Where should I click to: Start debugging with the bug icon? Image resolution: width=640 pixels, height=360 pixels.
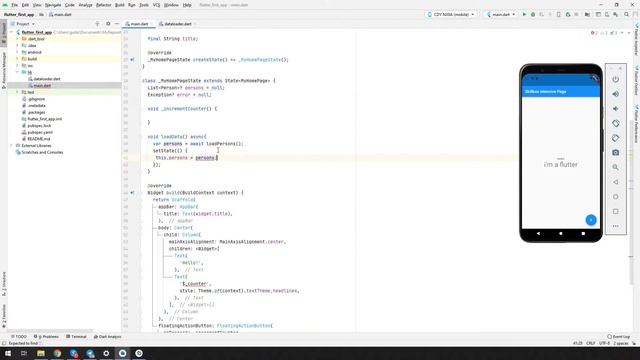click(x=533, y=14)
